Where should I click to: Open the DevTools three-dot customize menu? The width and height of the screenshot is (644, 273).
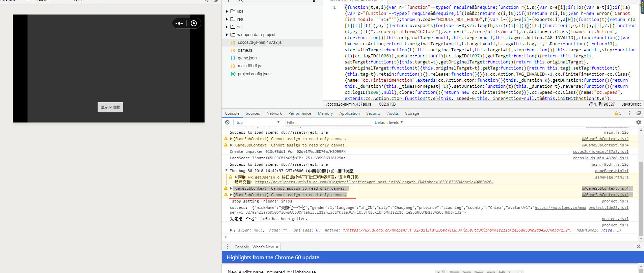tap(629, 113)
